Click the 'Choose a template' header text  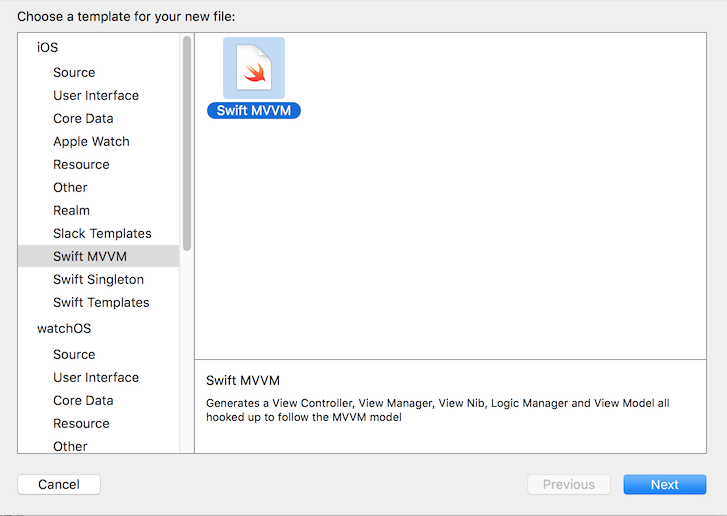(126, 17)
